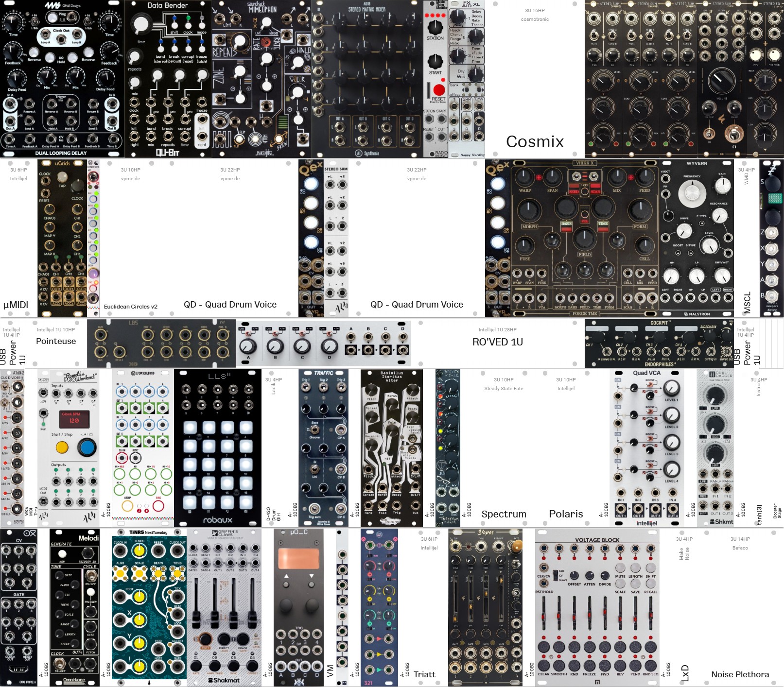Flip the Base/Groove switch on Traffic
Image resolution: width=784 pixels, height=687 pixels.
point(315,430)
